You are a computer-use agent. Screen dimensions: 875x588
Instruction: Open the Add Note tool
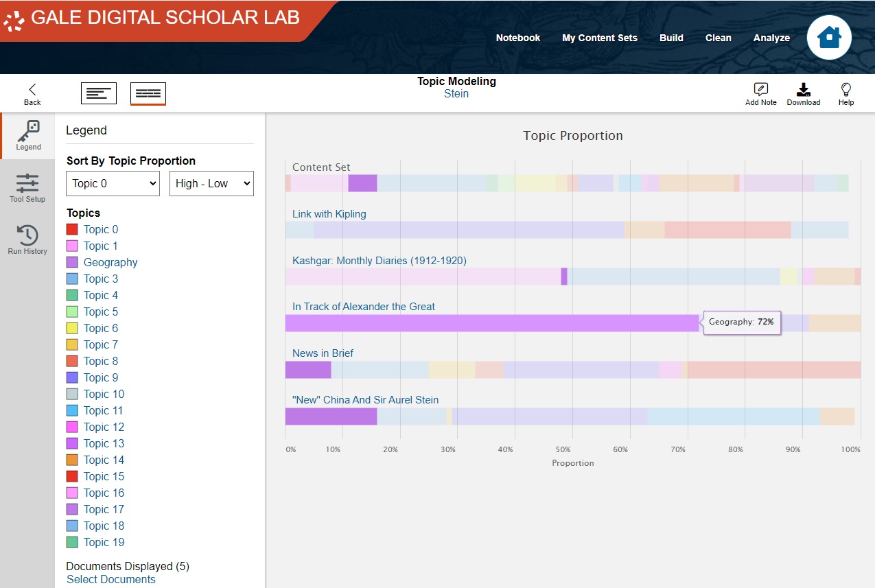point(761,94)
